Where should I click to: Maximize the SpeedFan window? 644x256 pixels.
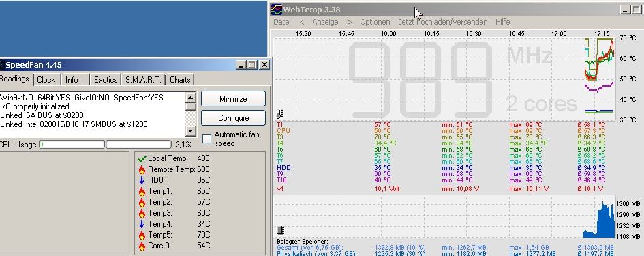click(252, 65)
